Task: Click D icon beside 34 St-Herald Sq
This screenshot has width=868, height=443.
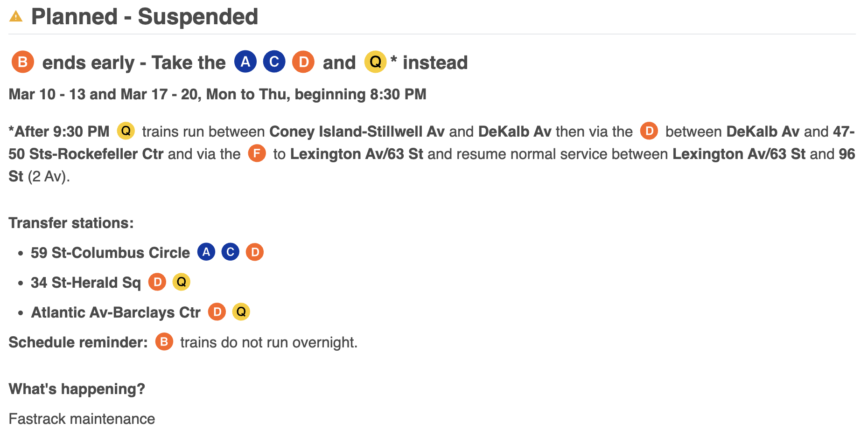Action: pyautogui.click(x=157, y=282)
